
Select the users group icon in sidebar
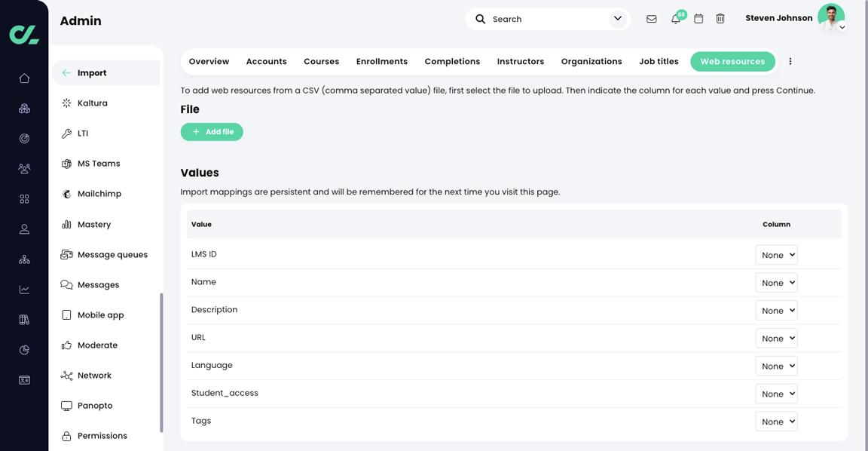click(x=24, y=168)
